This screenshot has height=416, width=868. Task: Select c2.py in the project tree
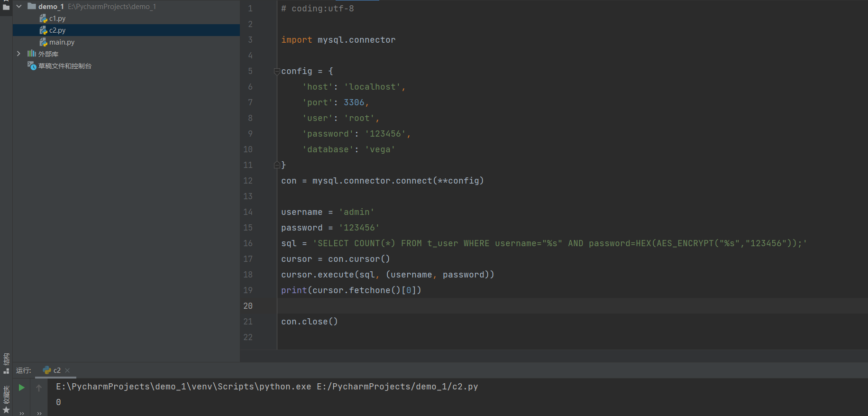click(57, 30)
